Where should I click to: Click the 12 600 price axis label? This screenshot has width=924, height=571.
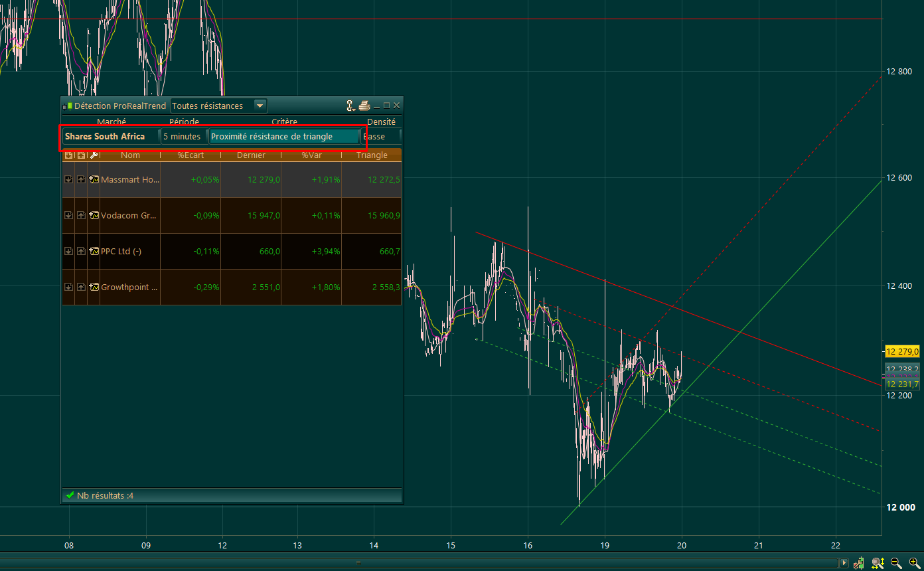point(899,177)
